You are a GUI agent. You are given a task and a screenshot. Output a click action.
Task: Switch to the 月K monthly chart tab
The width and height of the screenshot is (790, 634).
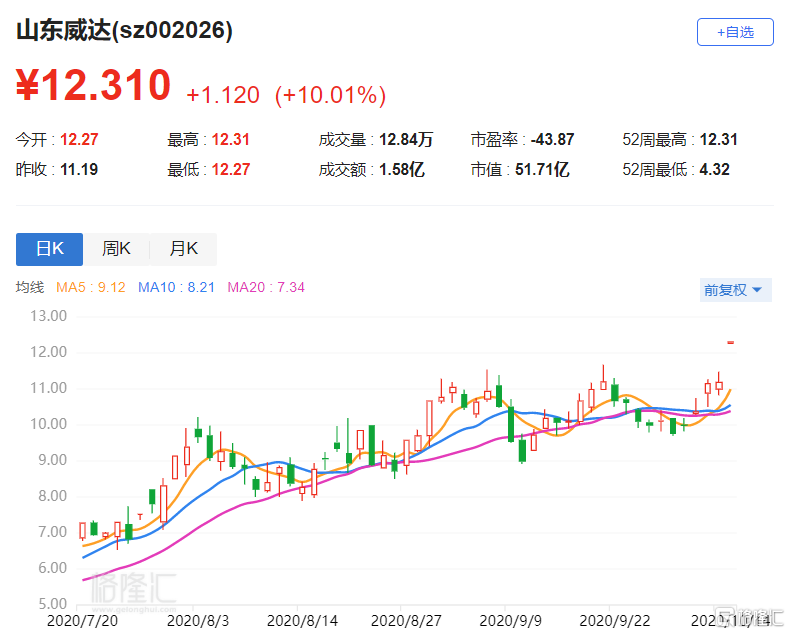[183, 249]
